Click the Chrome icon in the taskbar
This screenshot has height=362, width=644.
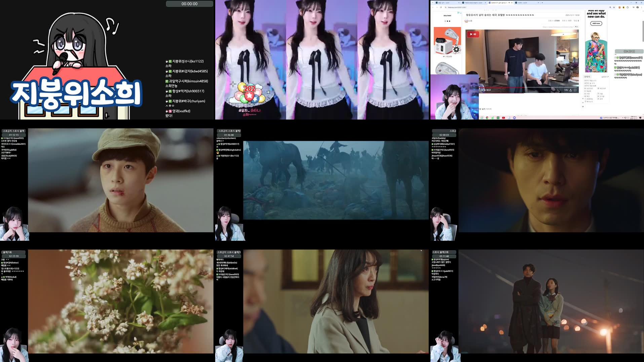tap(487, 118)
